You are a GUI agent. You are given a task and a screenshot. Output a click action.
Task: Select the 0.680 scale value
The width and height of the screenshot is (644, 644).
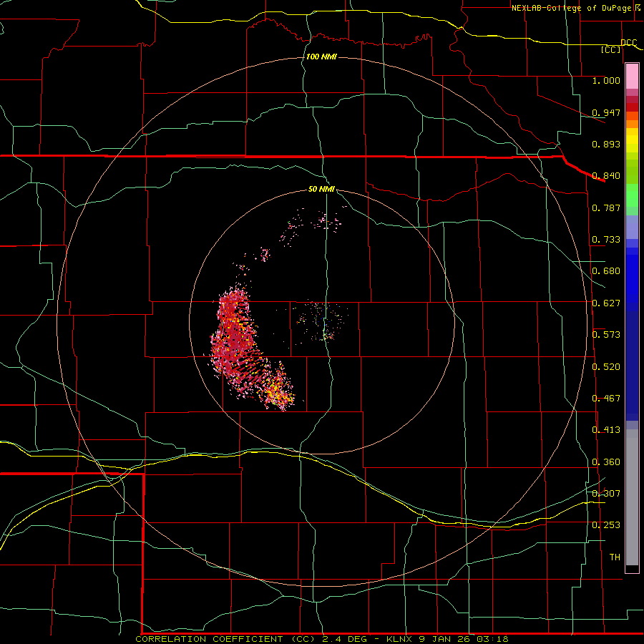click(x=606, y=271)
